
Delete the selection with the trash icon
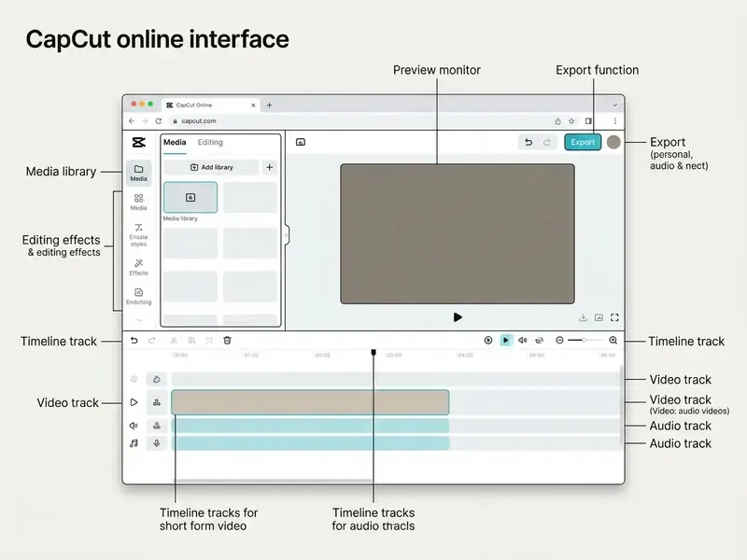point(227,341)
